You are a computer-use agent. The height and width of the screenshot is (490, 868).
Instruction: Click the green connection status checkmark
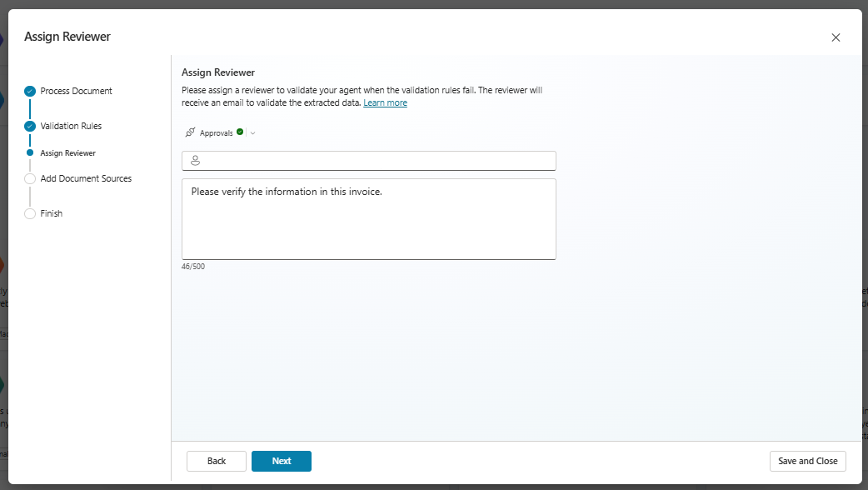[240, 132]
